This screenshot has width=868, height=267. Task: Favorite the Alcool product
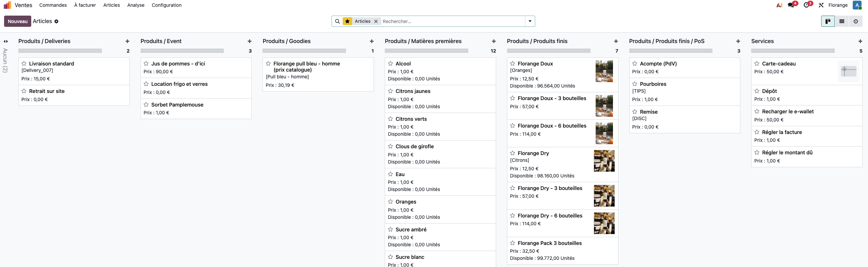pos(391,63)
